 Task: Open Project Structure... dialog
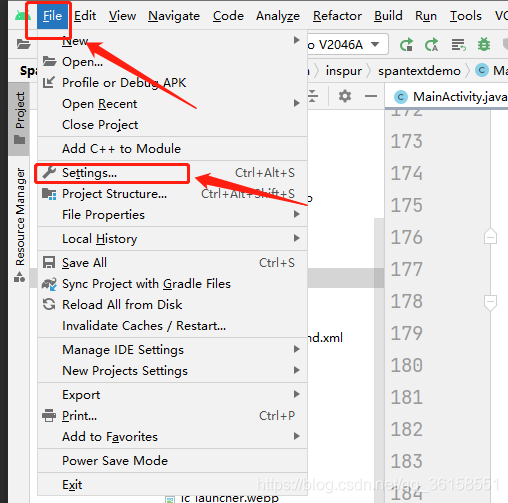(172, 194)
